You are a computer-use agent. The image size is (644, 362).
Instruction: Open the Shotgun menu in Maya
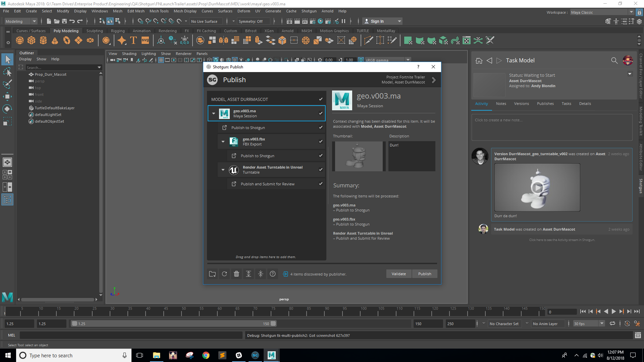pos(309,11)
